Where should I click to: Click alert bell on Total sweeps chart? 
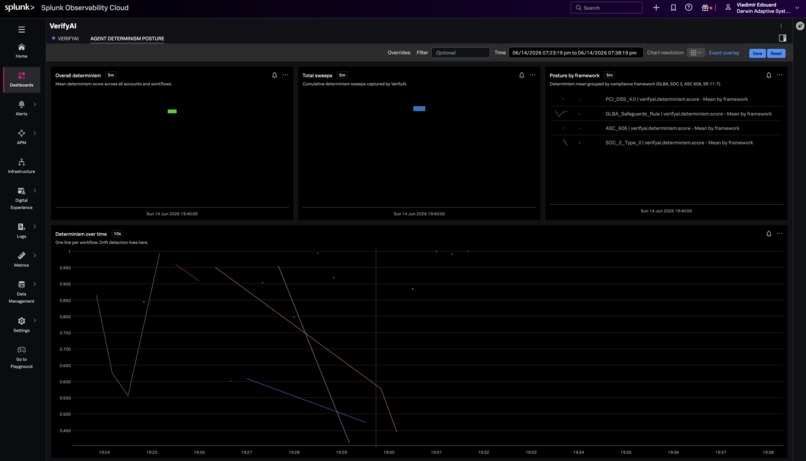(521, 75)
